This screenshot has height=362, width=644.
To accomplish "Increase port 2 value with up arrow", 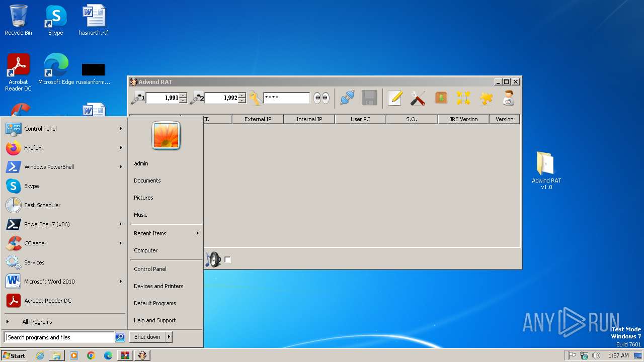I will (x=242, y=95).
